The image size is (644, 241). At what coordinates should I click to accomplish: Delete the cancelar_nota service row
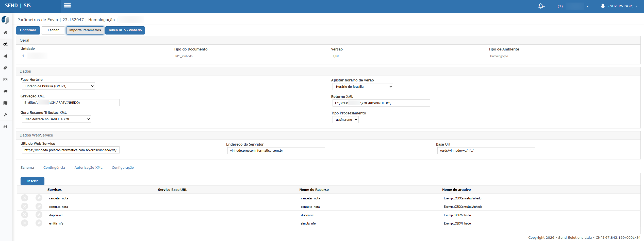tap(25, 198)
